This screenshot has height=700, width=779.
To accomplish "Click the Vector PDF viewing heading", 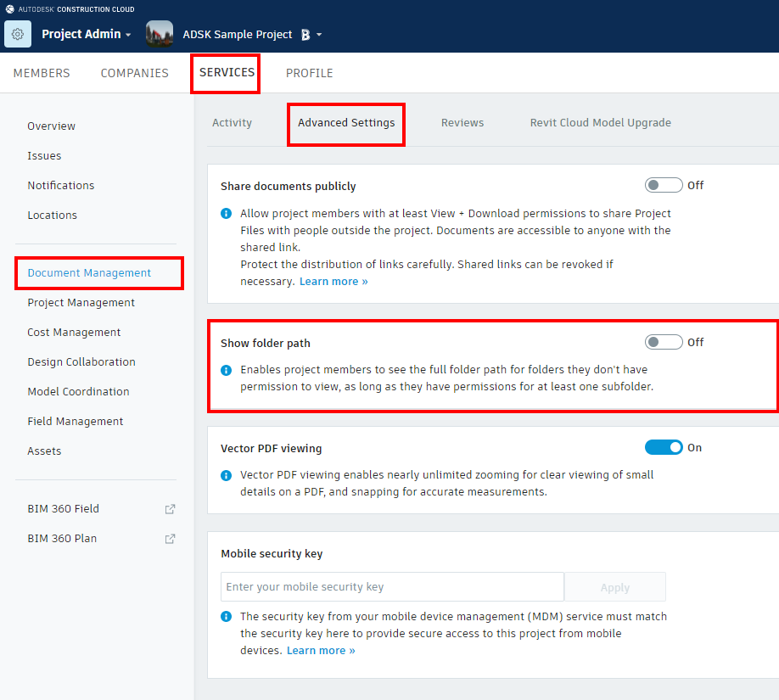I will tap(272, 449).
